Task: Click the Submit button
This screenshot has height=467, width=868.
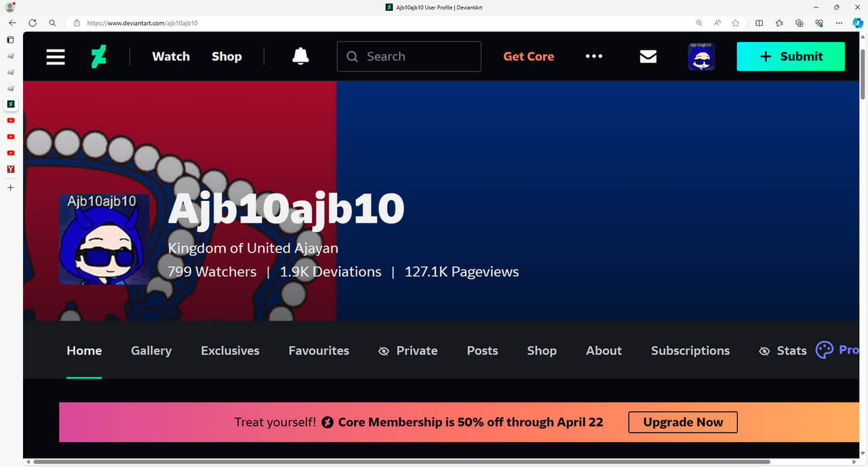Action: (791, 56)
